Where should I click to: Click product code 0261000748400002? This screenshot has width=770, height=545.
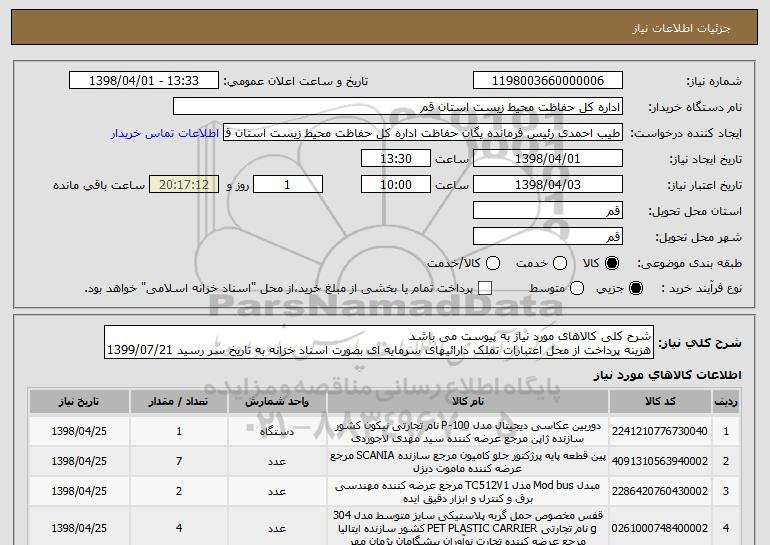(660, 528)
